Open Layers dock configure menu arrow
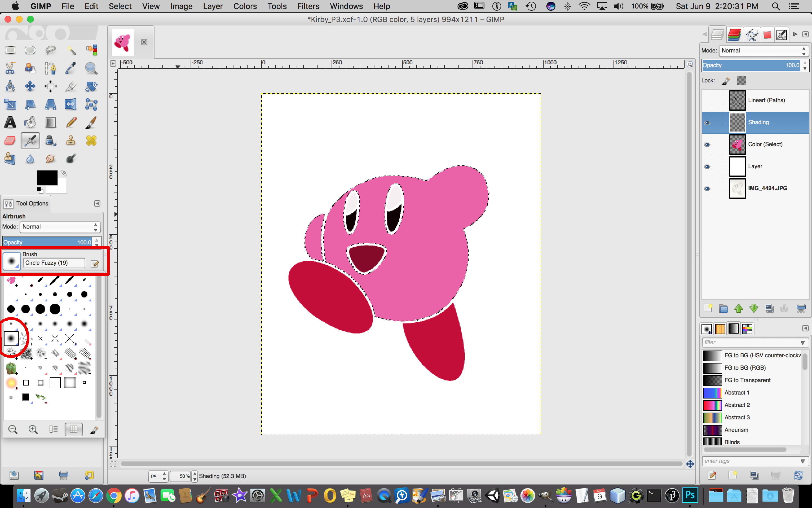Image resolution: width=812 pixels, height=508 pixels. 805,34
